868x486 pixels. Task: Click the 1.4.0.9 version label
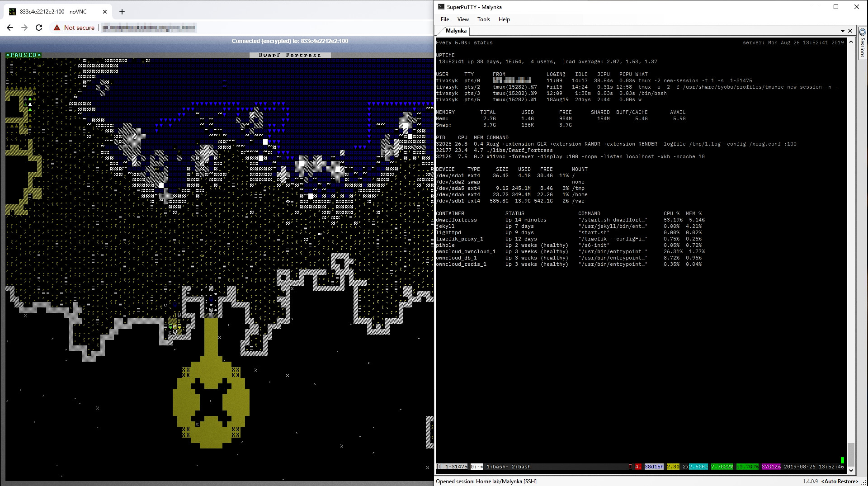click(810, 481)
